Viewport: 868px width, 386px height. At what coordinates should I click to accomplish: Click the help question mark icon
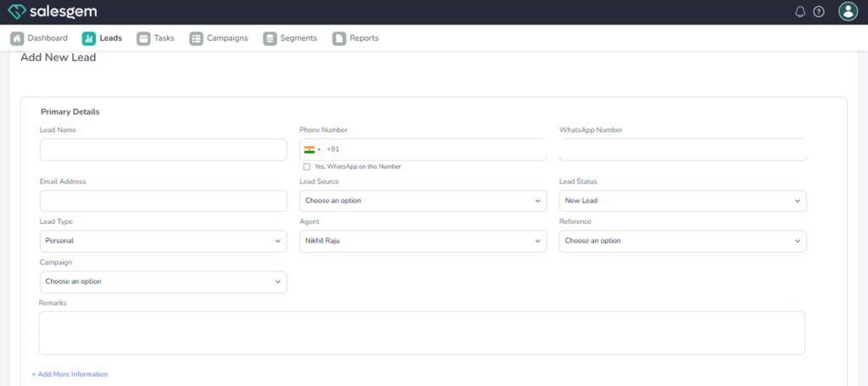click(x=819, y=12)
